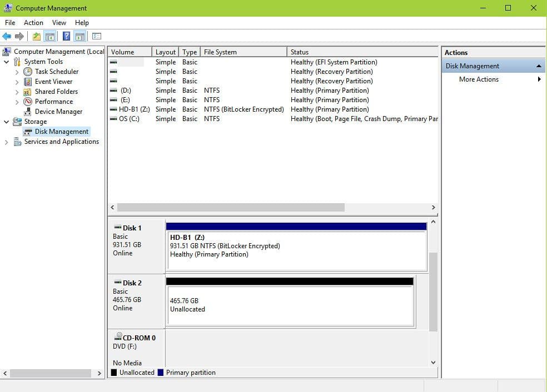Open the Action menu
The height and width of the screenshot is (392, 547).
coord(33,23)
